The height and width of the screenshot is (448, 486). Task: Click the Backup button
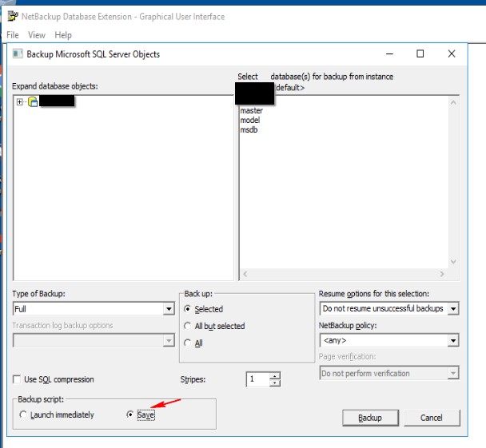[370, 418]
